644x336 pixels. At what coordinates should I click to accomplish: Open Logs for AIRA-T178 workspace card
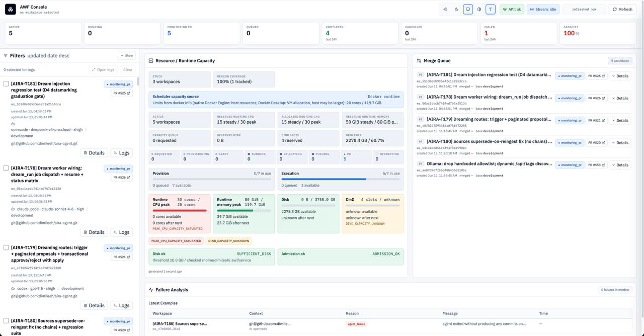click(x=121, y=232)
